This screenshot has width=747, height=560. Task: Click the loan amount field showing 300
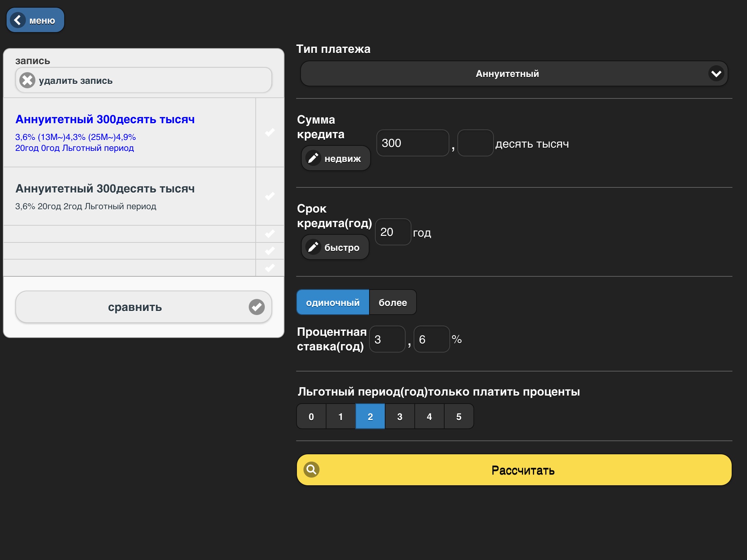[412, 143]
